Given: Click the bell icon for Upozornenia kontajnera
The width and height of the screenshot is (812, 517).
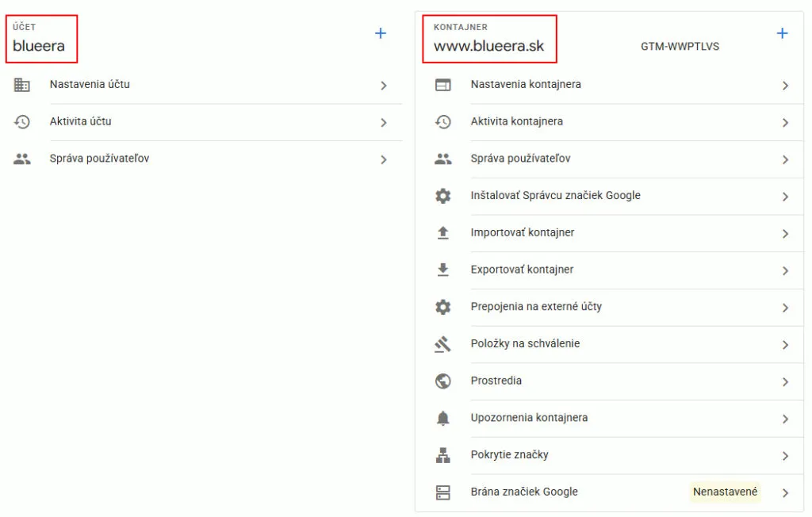Looking at the screenshot, I should [x=443, y=418].
